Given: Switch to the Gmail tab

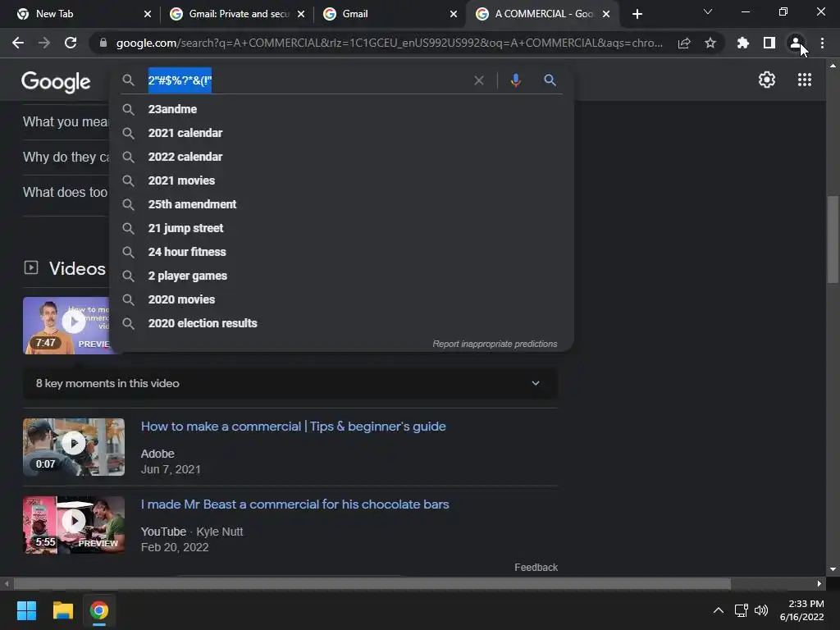Looking at the screenshot, I should click(389, 14).
